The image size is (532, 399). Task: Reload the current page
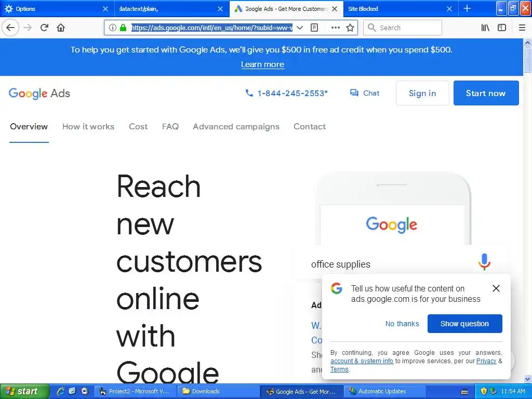click(x=44, y=28)
